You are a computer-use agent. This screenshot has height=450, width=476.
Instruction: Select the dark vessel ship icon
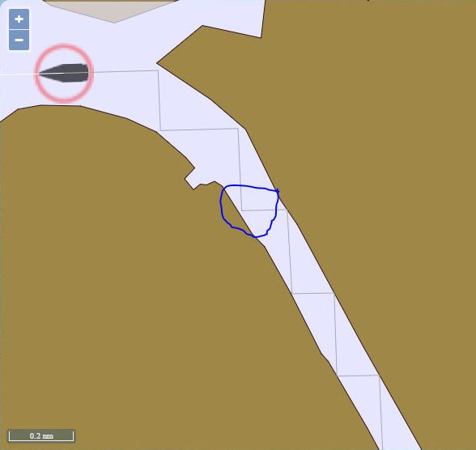[x=64, y=73]
